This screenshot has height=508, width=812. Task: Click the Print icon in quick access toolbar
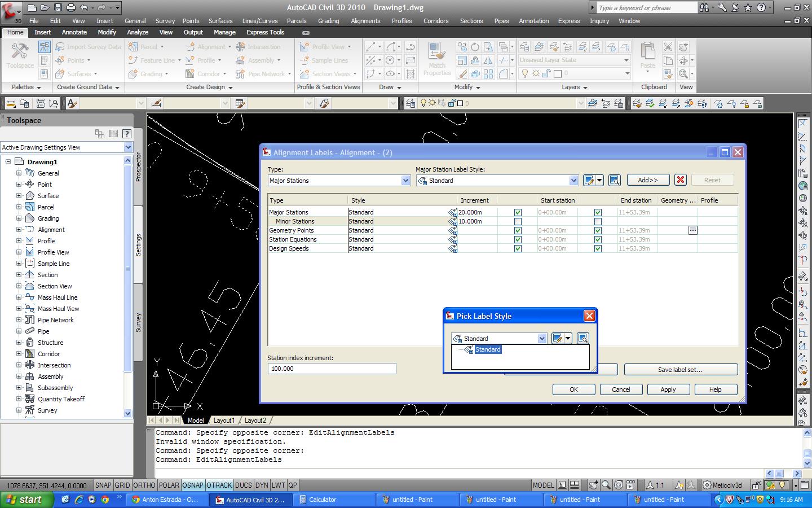(x=70, y=8)
